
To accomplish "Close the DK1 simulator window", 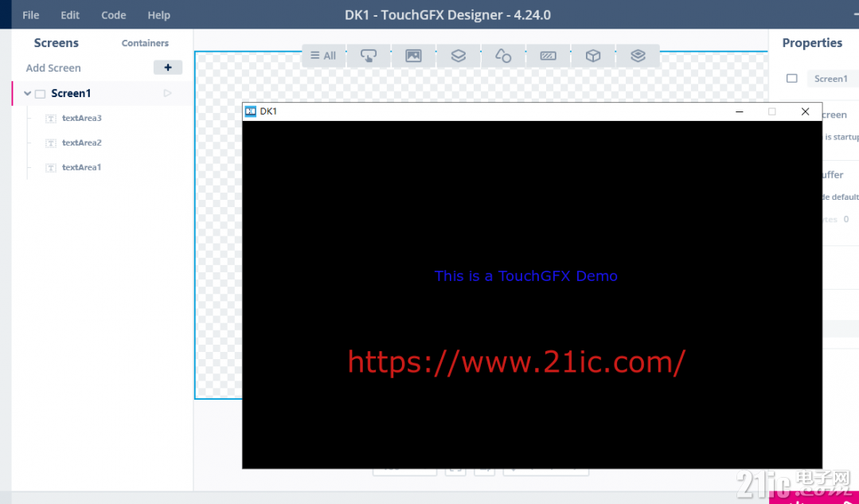I will (805, 111).
